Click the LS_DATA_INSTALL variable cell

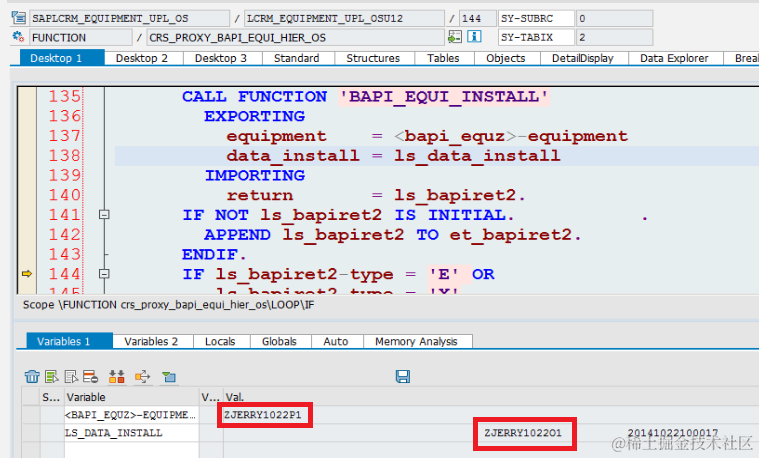pyautogui.click(x=131, y=433)
